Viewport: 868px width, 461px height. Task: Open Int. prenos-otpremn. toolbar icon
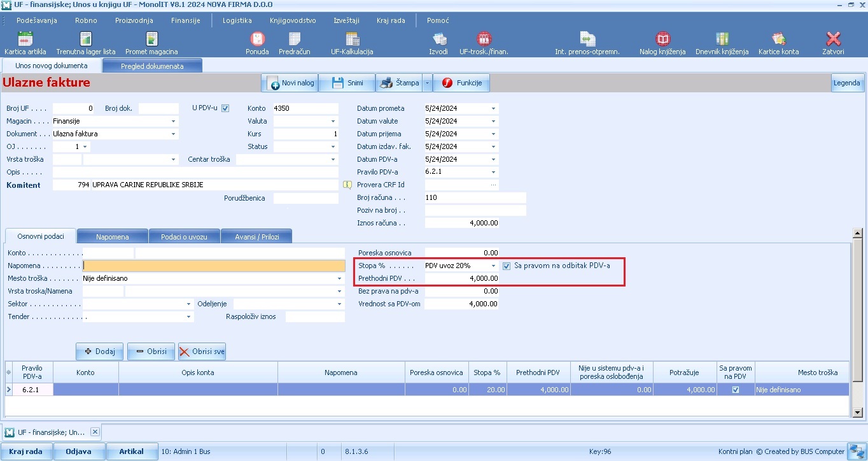click(587, 43)
